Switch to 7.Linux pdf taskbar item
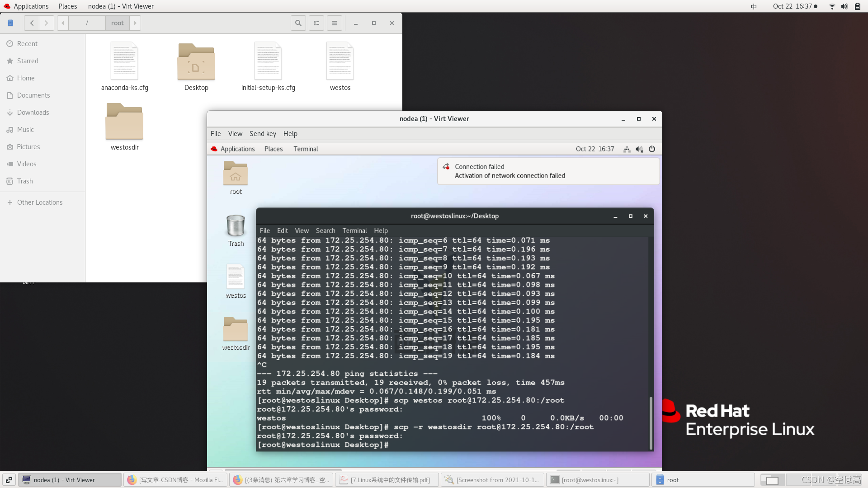Image resolution: width=868 pixels, height=488 pixels. [387, 480]
